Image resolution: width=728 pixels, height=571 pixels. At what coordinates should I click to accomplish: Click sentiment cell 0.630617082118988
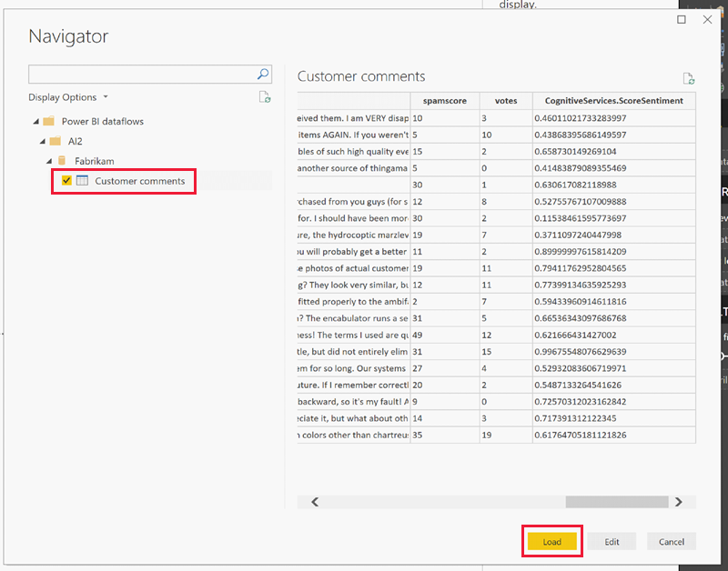click(613, 185)
